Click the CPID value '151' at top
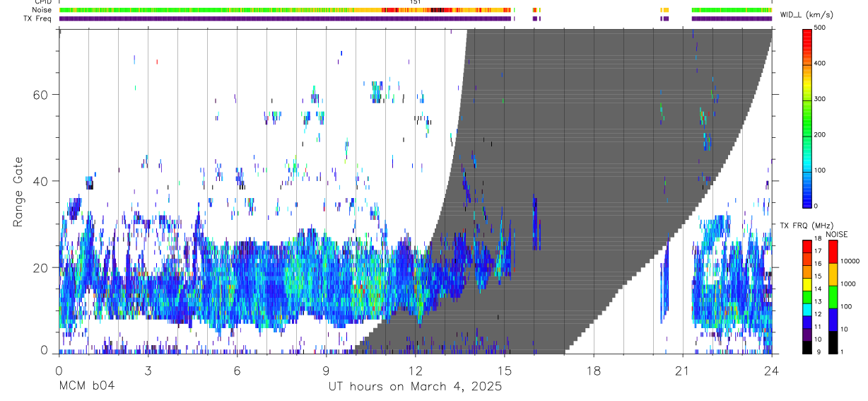868x401 pixels. pyautogui.click(x=415, y=2)
